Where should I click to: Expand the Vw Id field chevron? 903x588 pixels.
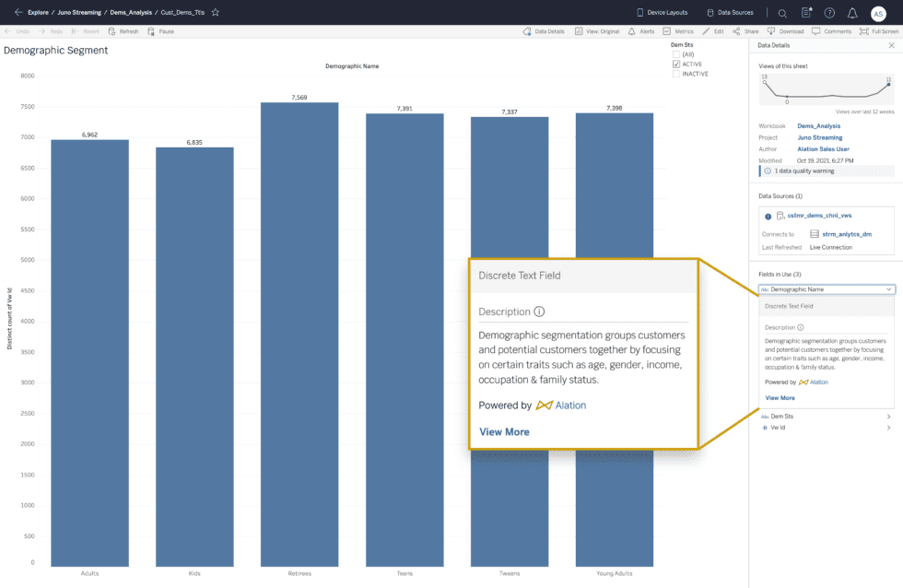click(888, 428)
